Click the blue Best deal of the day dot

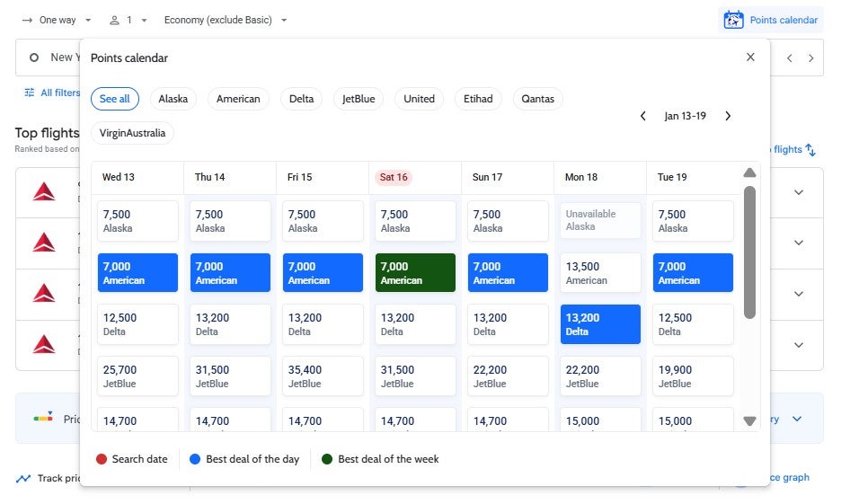(195, 459)
